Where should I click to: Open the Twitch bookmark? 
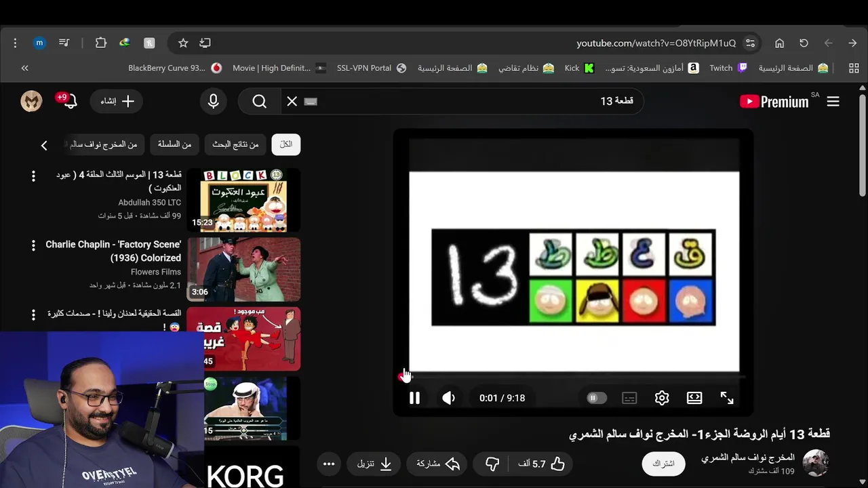click(728, 68)
